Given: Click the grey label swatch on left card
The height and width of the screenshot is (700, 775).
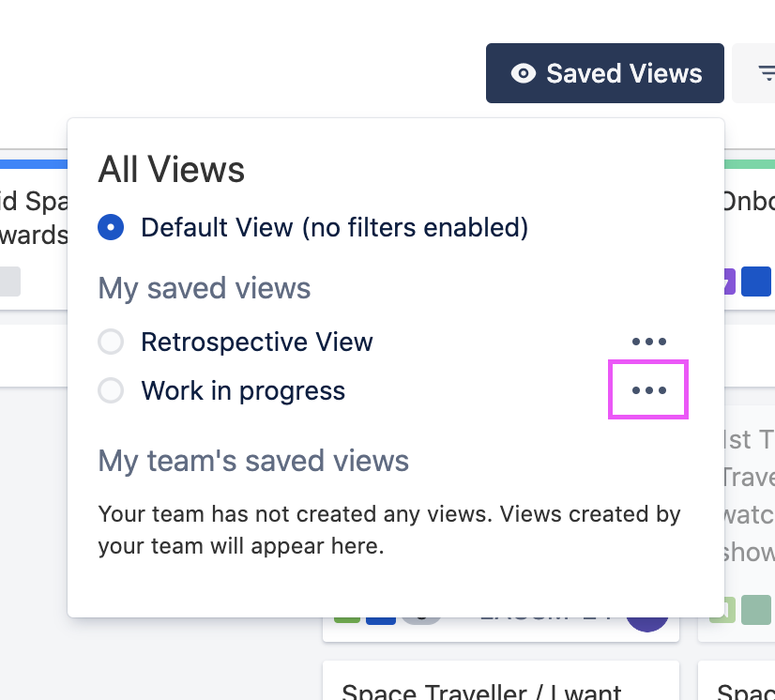Looking at the screenshot, I should click(x=9, y=282).
